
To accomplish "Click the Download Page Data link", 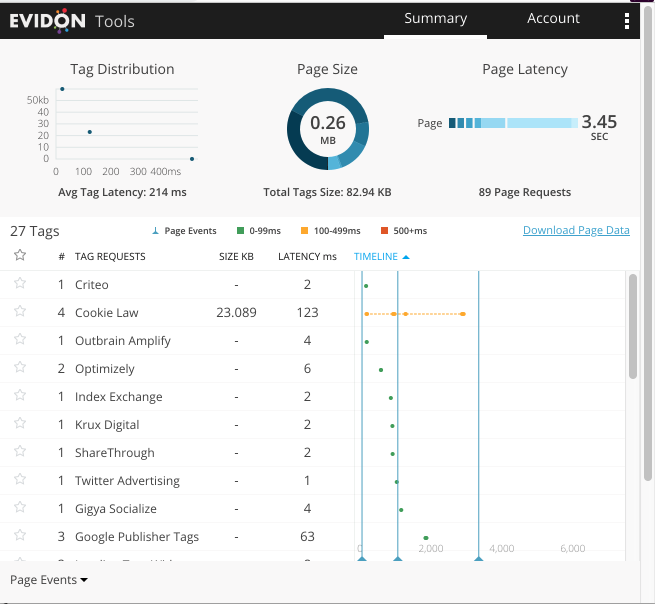I will coord(576,230).
